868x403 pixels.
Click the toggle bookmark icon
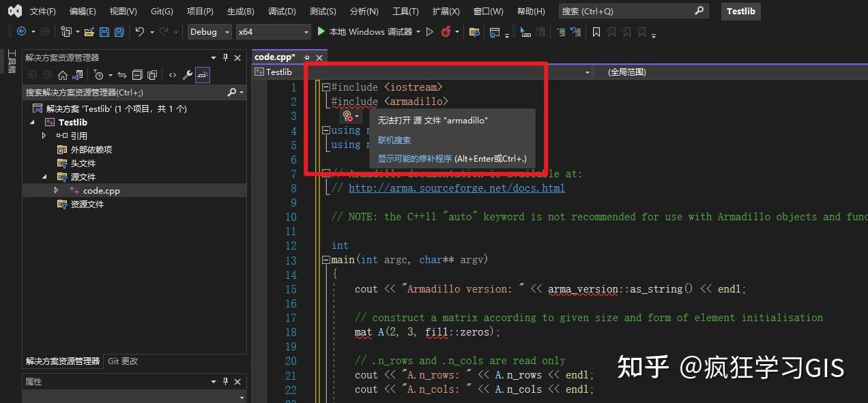coord(596,32)
